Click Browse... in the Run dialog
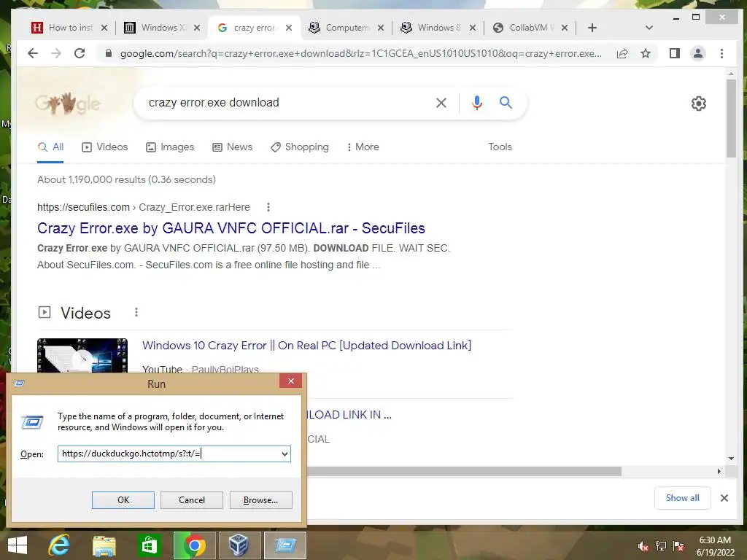Image resolution: width=747 pixels, height=560 pixels. click(x=260, y=500)
